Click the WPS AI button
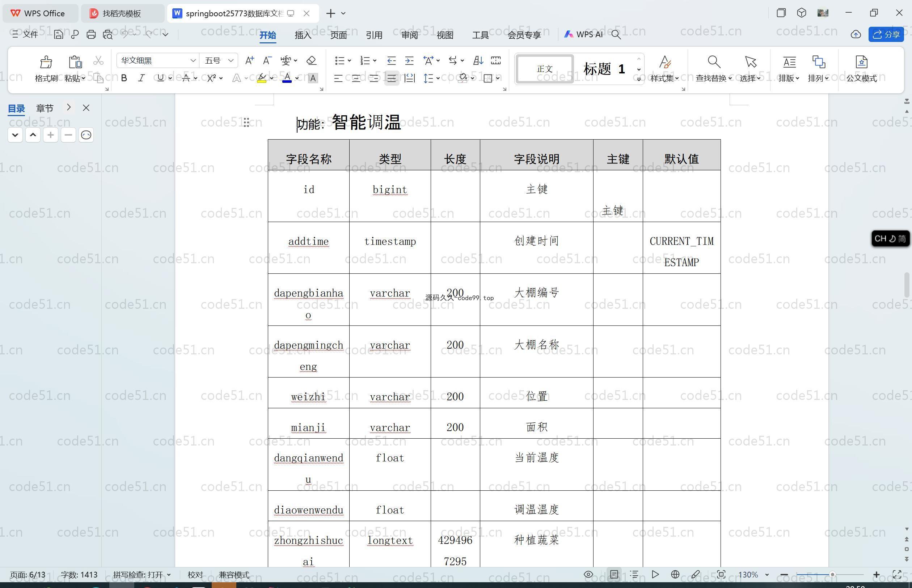Screen dimensions: 912x588 (583, 34)
